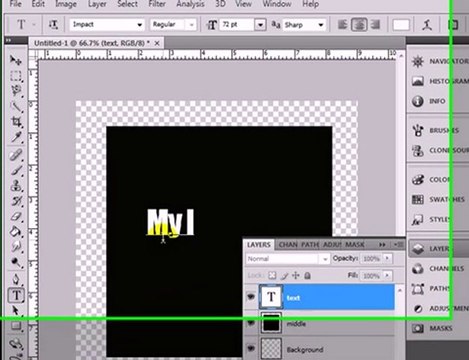Open the Swatches panel
This screenshot has height=360, width=469.
pyautogui.click(x=437, y=200)
